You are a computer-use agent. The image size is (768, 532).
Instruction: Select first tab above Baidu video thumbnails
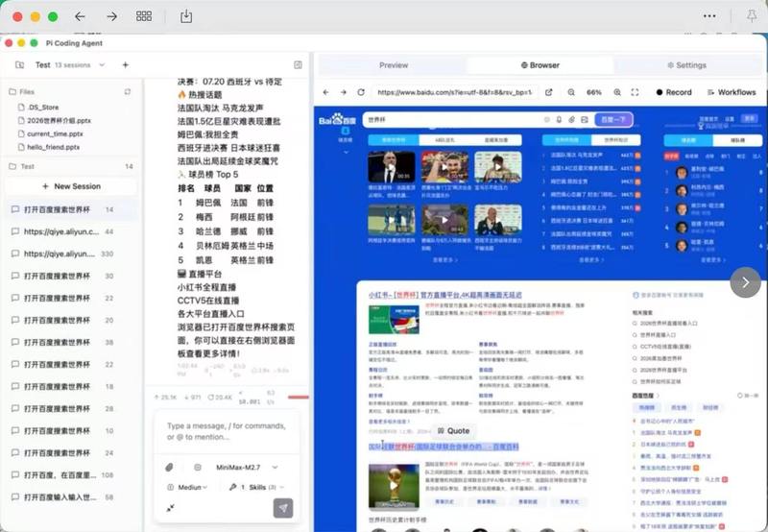pos(394,140)
